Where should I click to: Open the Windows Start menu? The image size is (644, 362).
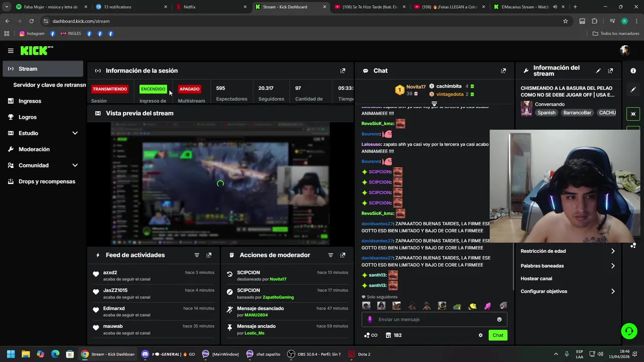pyautogui.click(x=11, y=354)
